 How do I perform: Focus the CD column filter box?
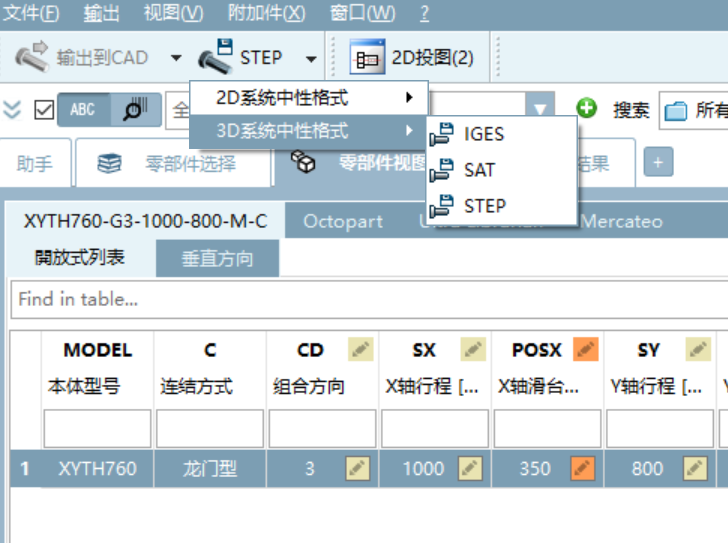pyautogui.click(x=322, y=428)
